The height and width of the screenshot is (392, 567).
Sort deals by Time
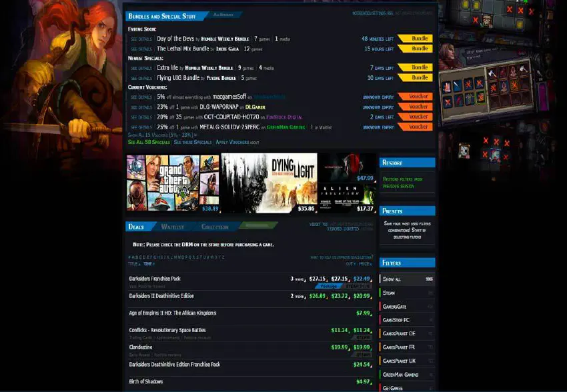[x=149, y=264]
